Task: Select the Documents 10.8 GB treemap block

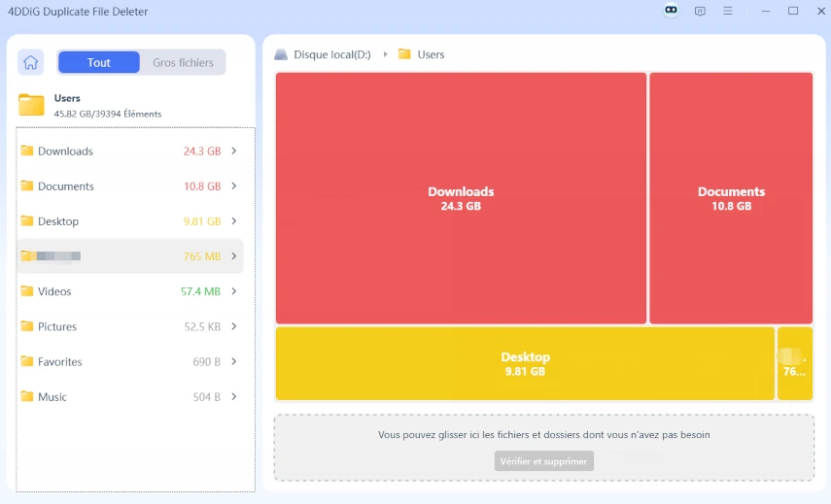Action: 731,198
